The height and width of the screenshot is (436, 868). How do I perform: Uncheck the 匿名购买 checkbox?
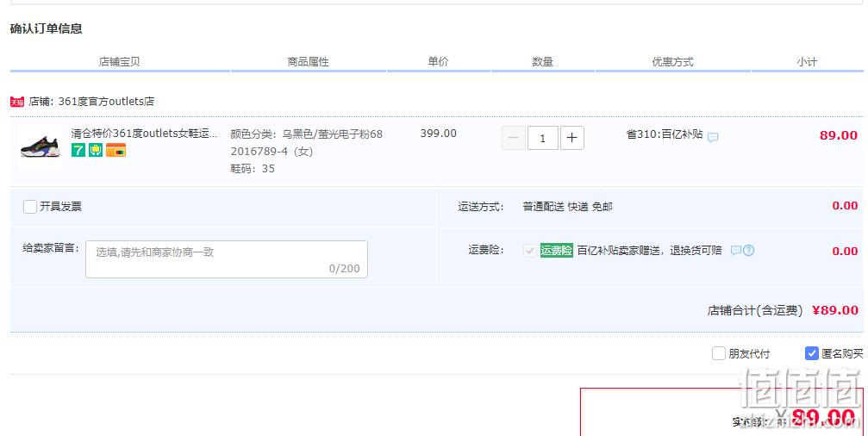point(811,353)
